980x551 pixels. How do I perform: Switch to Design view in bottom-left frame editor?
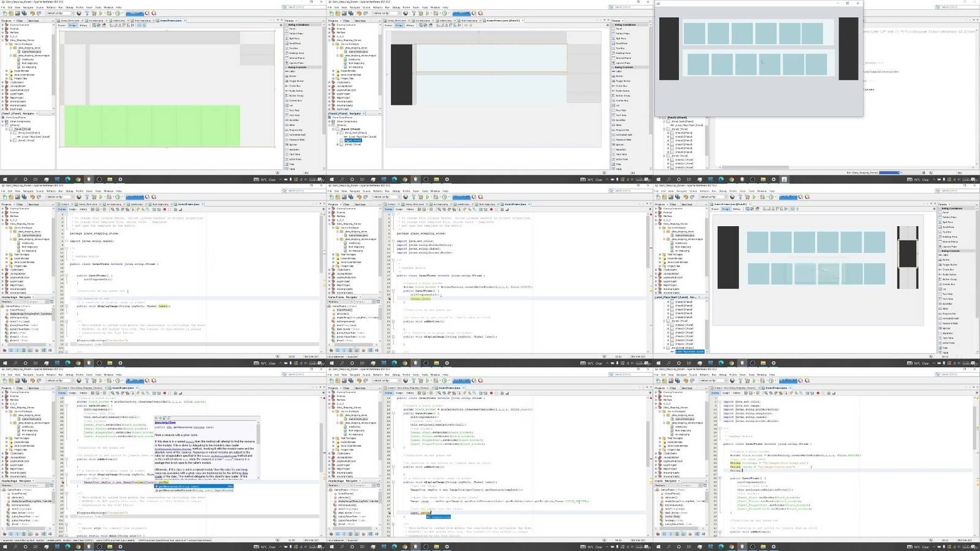[x=72, y=393]
